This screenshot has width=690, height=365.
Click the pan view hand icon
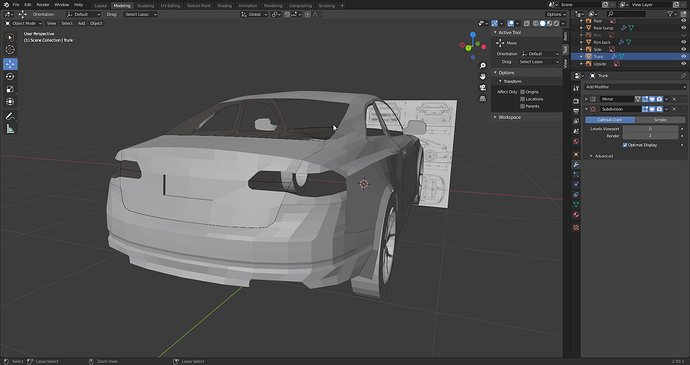[483, 77]
